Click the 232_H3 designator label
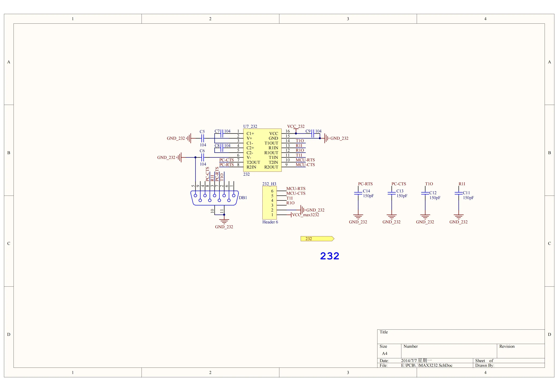The height and width of the screenshot is (392, 560). click(269, 184)
